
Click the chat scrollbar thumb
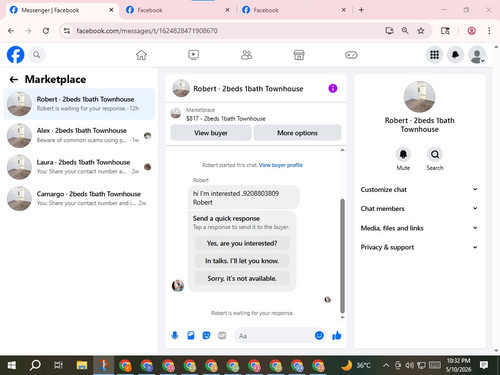(x=342, y=256)
